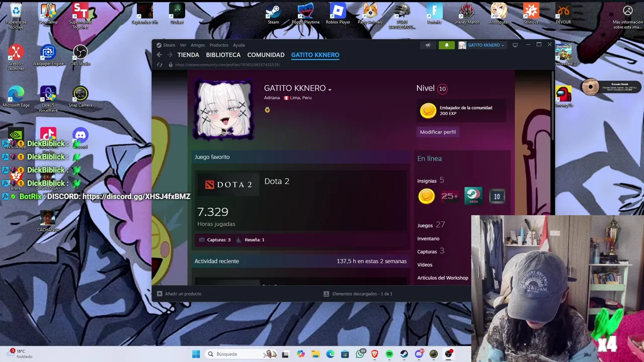Image resolution: width=644 pixels, height=362 pixels.
Task: Open the Videos link
Action: 425,264
